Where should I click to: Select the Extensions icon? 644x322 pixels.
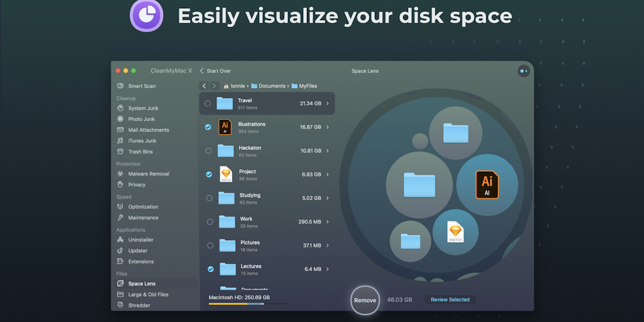tap(120, 261)
